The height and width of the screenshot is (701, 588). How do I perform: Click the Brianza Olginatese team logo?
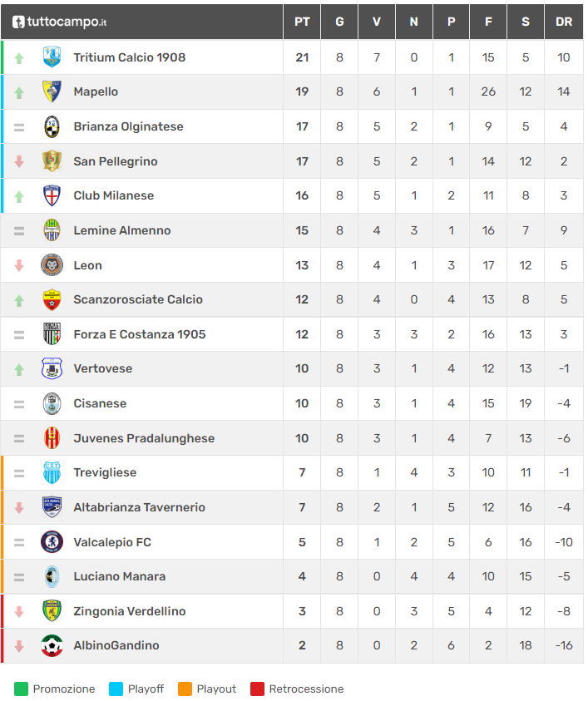pos(52,126)
